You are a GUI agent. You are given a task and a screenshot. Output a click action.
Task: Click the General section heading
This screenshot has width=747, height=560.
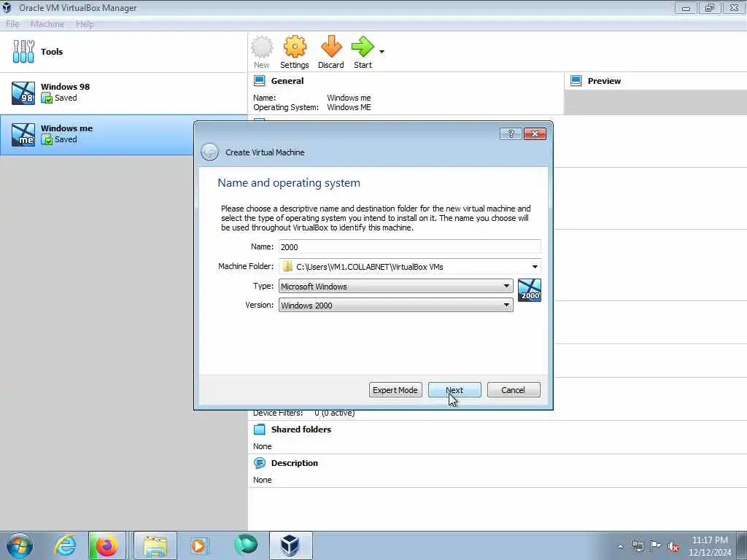287,81
